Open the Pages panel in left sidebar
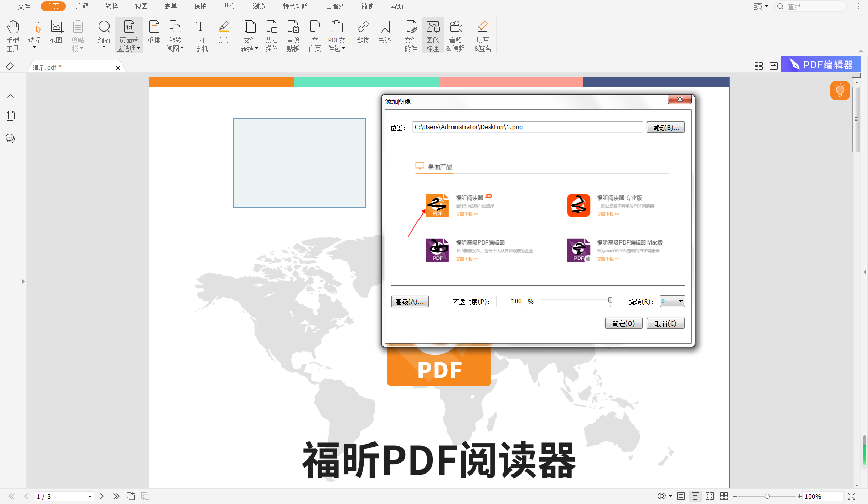Viewport: 868px width, 504px height. click(10, 116)
